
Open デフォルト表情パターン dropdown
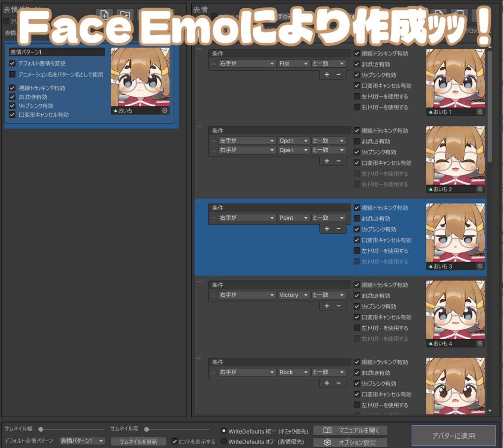point(83,441)
